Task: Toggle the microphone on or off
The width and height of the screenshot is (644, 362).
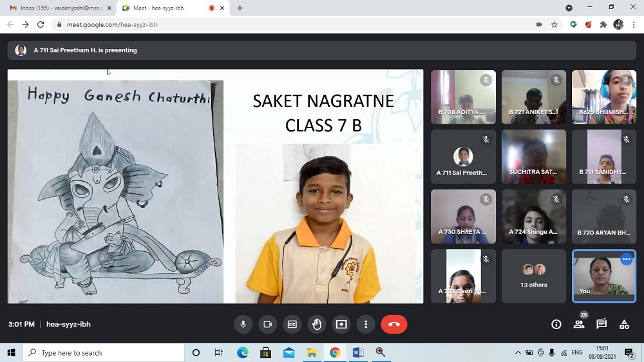Action: [243, 325]
